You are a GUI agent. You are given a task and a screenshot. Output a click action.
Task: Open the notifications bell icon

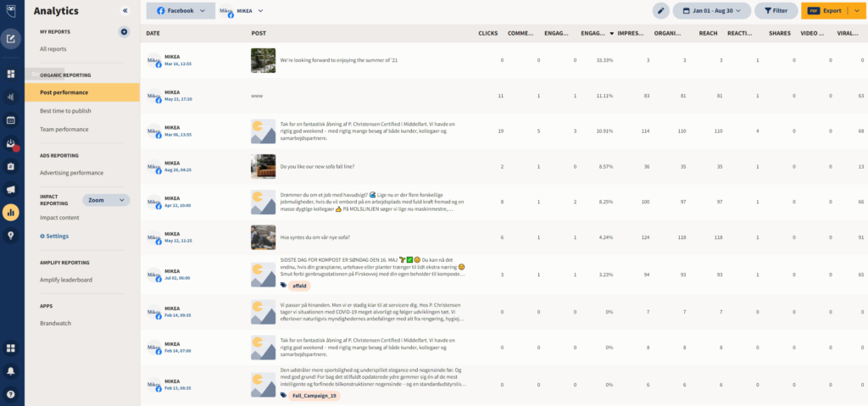(11, 370)
